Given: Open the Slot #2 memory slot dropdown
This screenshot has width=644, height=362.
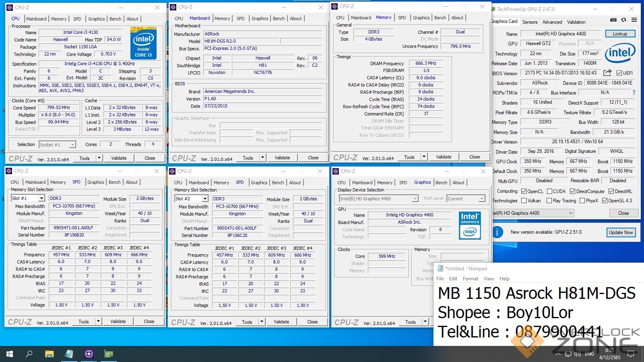Looking at the screenshot, I should pos(204,199).
